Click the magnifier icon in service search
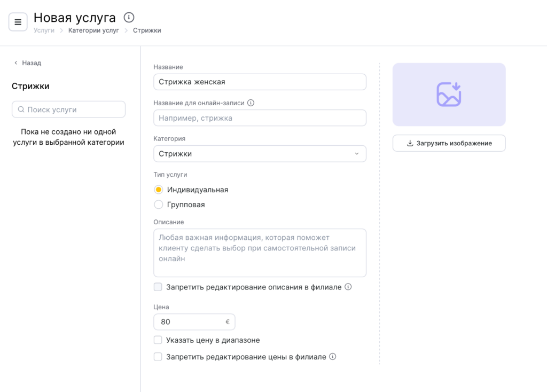This screenshot has height=392, width=547. click(x=21, y=109)
